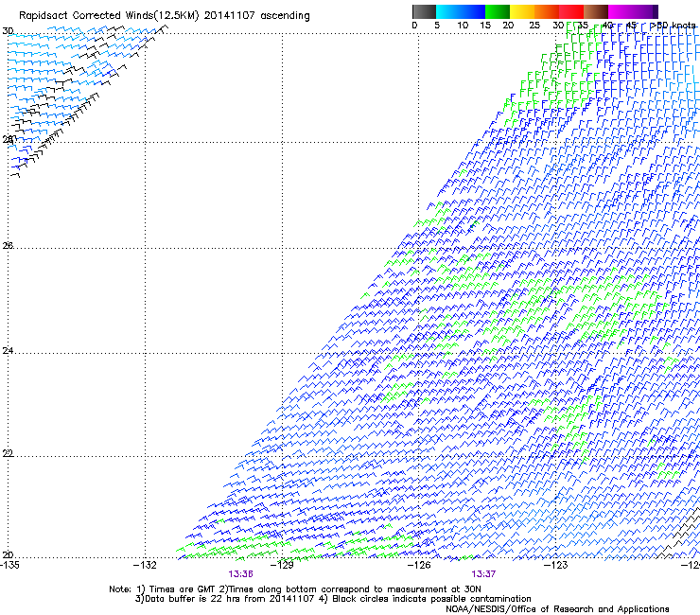700x615 pixels.
Task: Click the yellow 20-25 knots color band
Action: tap(522, 11)
